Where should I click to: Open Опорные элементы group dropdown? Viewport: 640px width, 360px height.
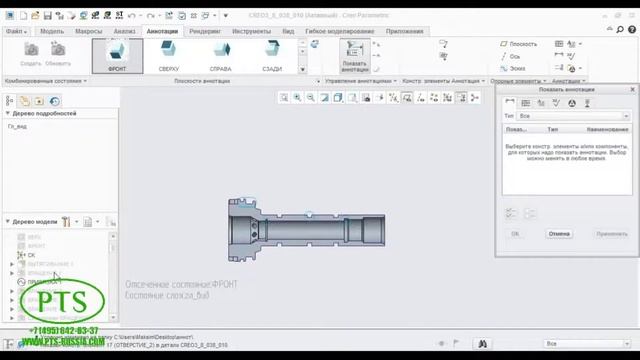click(x=518, y=81)
